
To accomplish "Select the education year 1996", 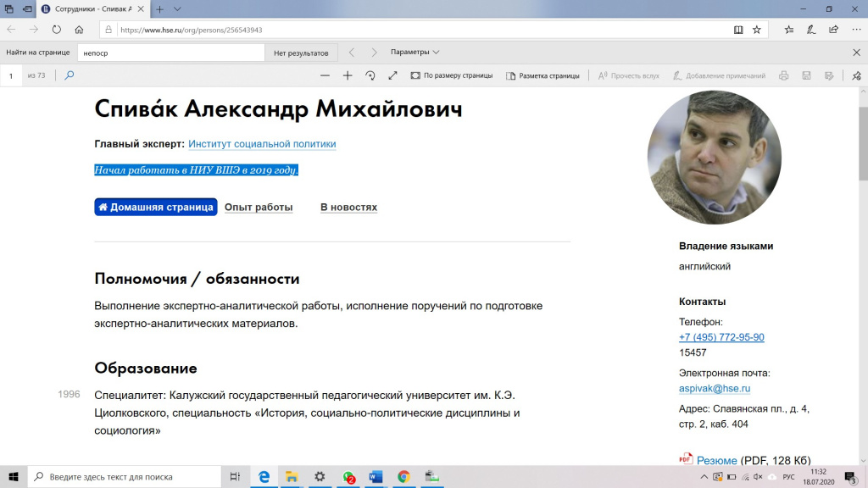I will point(69,395).
